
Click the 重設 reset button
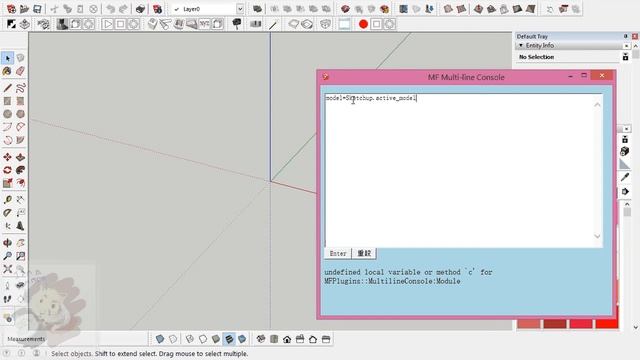[x=364, y=253]
